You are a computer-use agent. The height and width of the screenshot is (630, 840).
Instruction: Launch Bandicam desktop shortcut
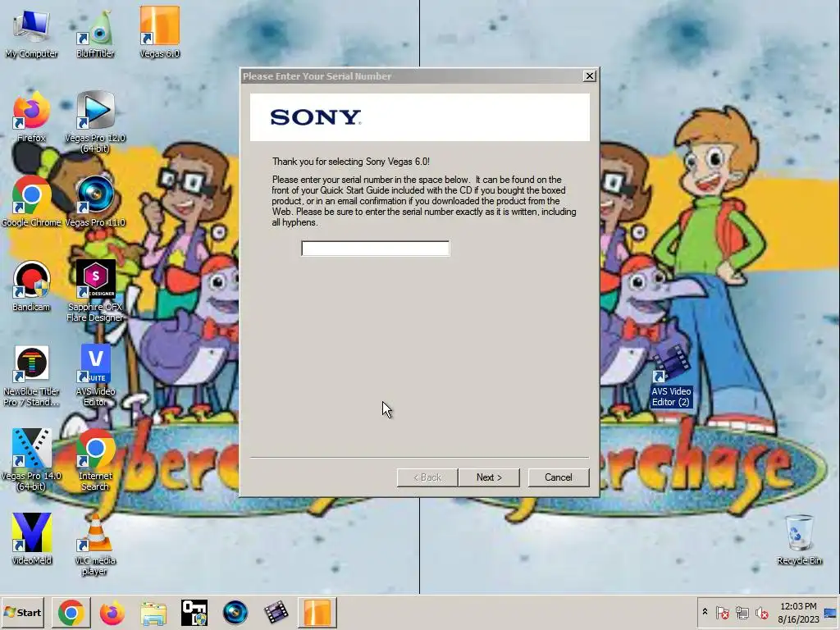pyautogui.click(x=31, y=286)
